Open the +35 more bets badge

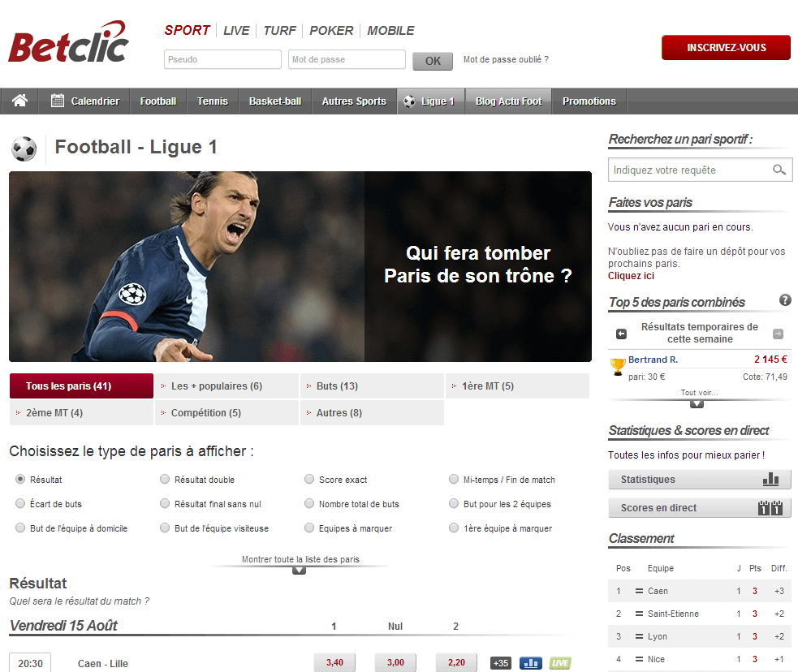[500, 663]
